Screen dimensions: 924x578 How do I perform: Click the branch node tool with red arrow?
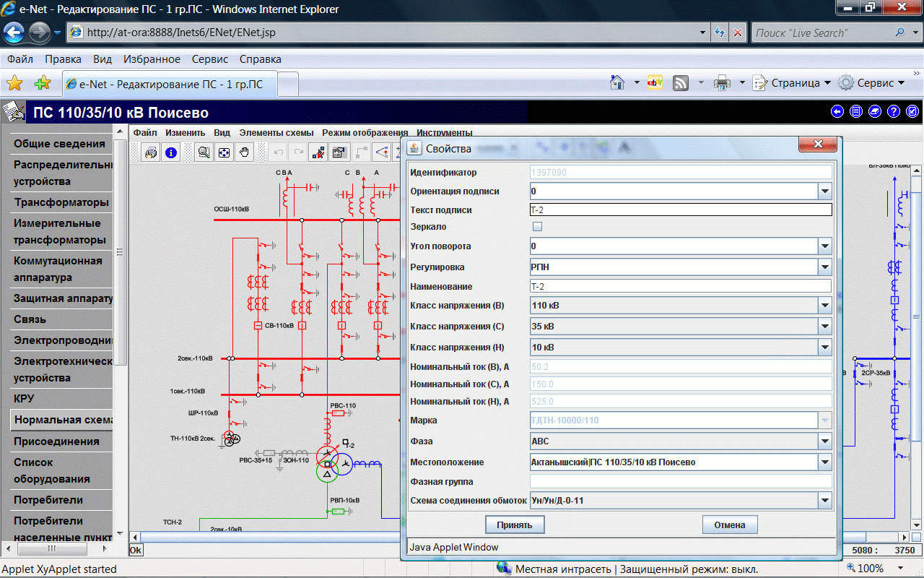tap(382, 152)
